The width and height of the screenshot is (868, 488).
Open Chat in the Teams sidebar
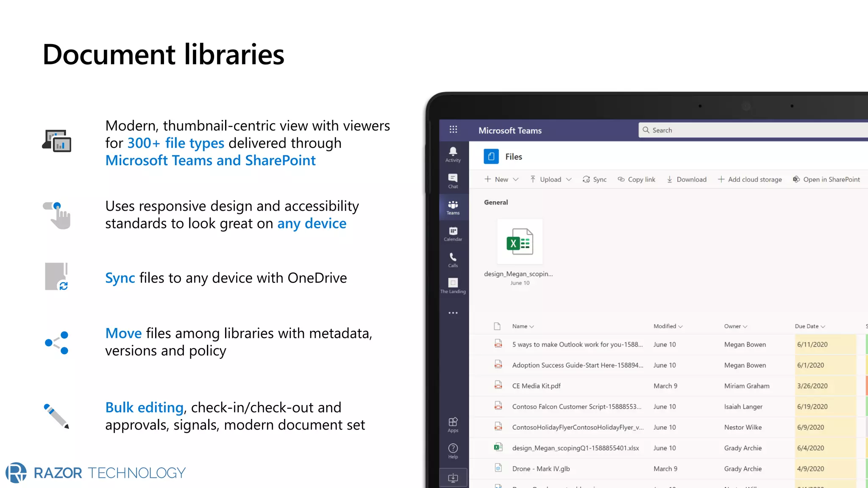(x=453, y=181)
